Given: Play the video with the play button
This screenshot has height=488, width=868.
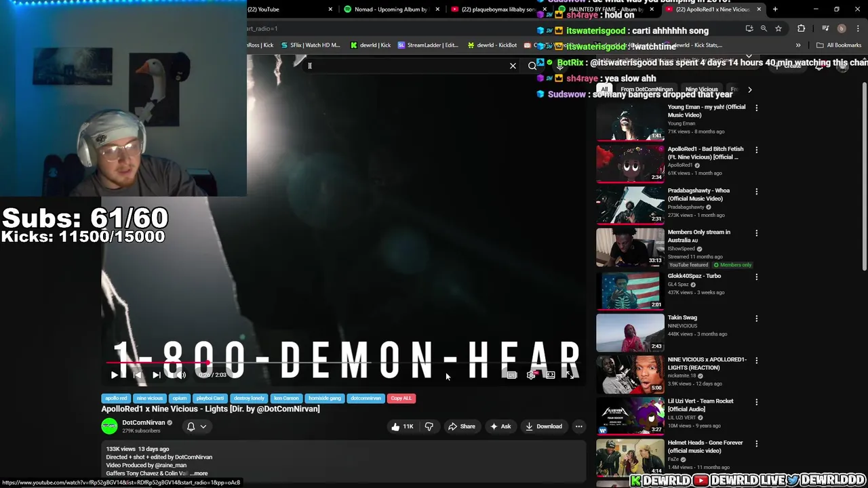Looking at the screenshot, I should point(114,375).
